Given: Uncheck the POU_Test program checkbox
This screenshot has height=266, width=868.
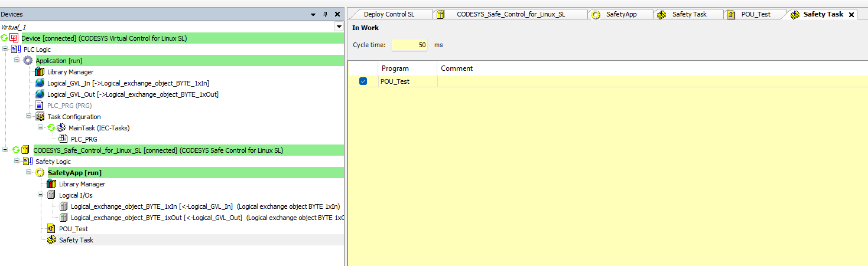Looking at the screenshot, I should coord(363,81).
